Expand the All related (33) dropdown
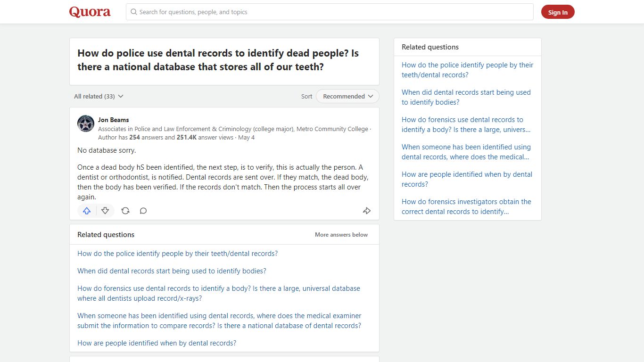This screenshot has width=644, height=362. coord(99,96)
